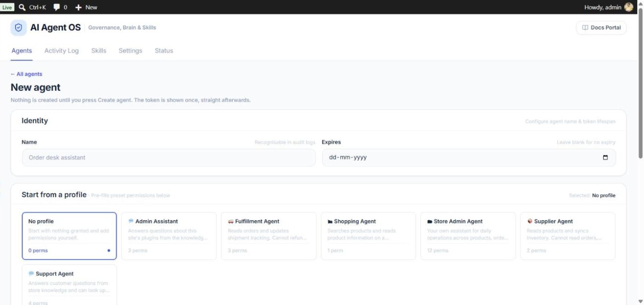644x305 pixels.
Task: Click the Store Admin Agent card title
Action: (x=458, y=221)
